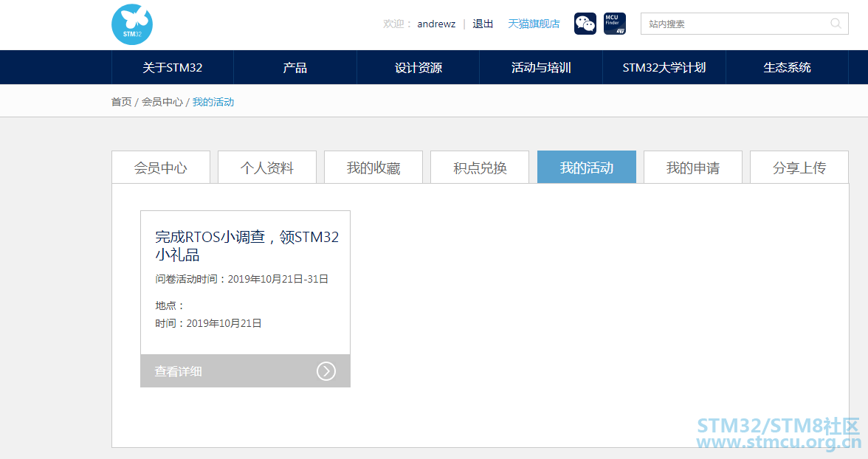
Task: Switch to 积点兑换 tab
Action: tap(480, 168)
